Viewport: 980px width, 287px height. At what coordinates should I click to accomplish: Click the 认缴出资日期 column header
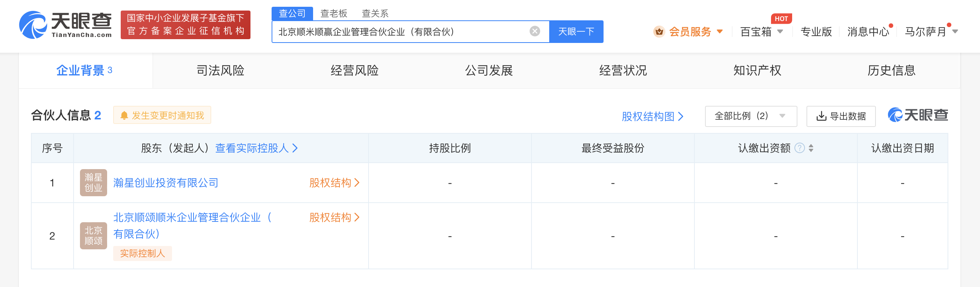pyautogui.click(x=902, y=148)
